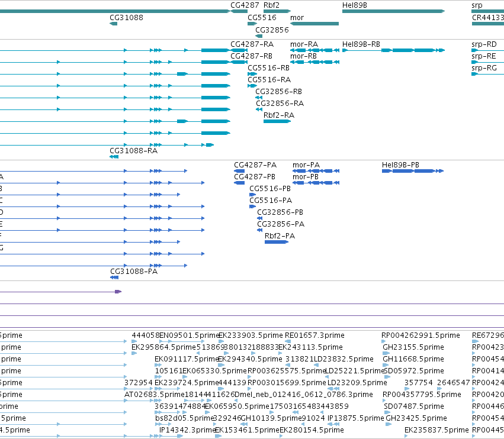Click Dmel_neb_012416_0612_0786.3prime EST label

tap(304, 395)
